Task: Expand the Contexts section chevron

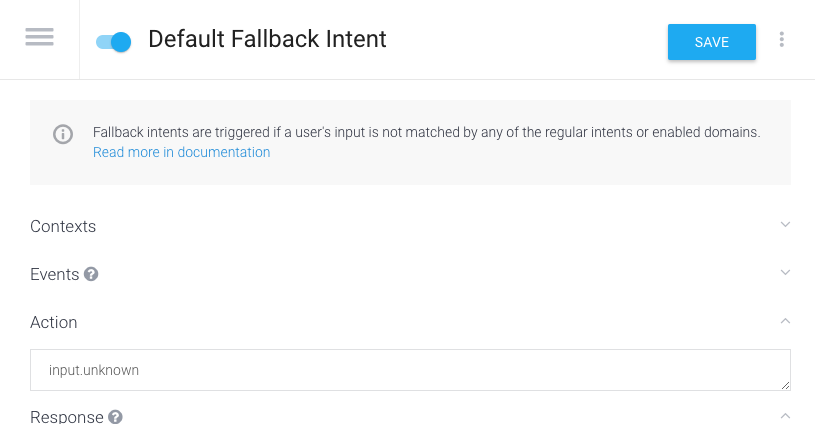Action: (x=785, y=224)
